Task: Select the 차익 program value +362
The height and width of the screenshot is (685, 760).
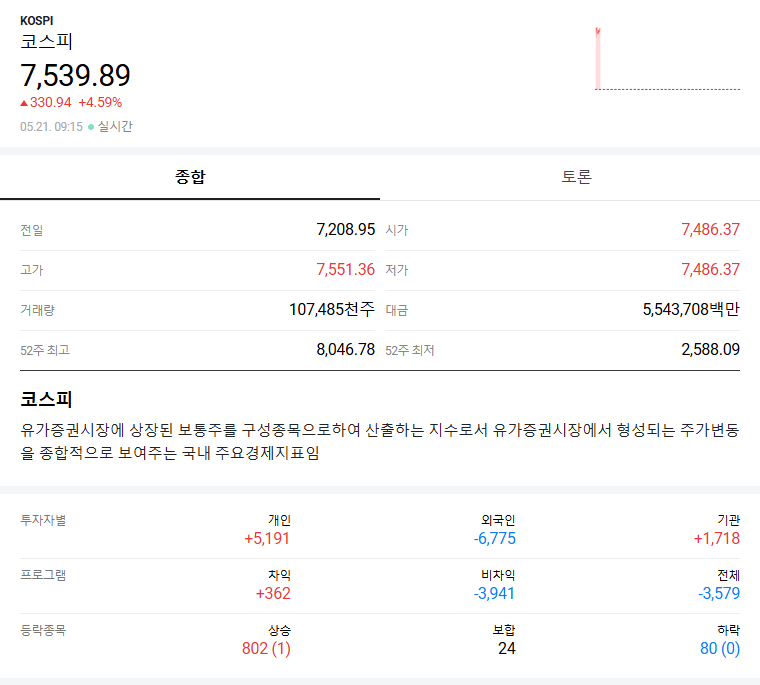Action: (273, 593)
